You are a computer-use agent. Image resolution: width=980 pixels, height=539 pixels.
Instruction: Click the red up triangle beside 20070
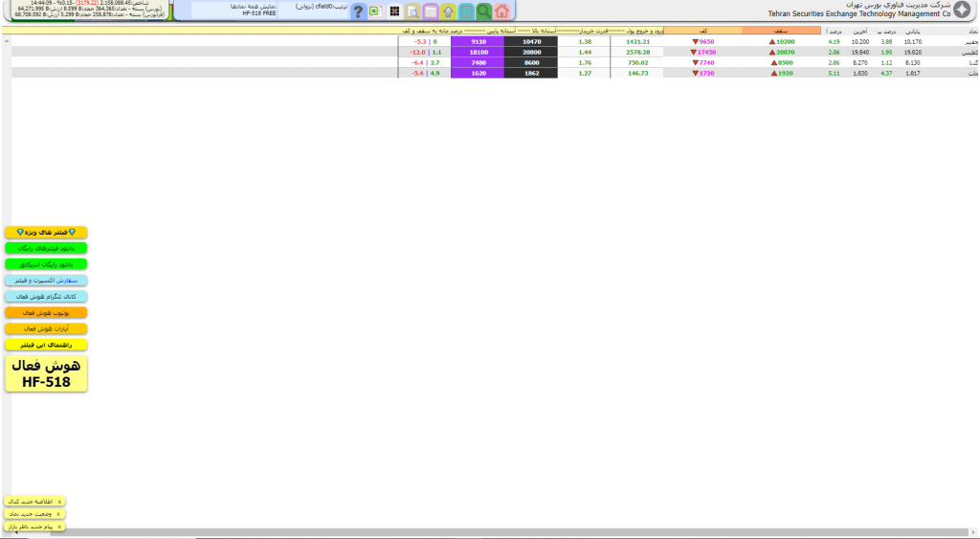[x=772, y=53]
